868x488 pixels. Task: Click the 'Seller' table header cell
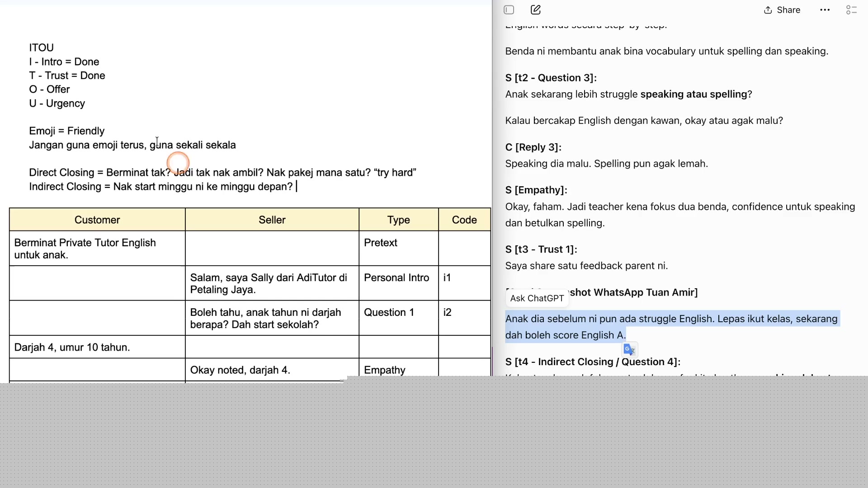[272, 220]
